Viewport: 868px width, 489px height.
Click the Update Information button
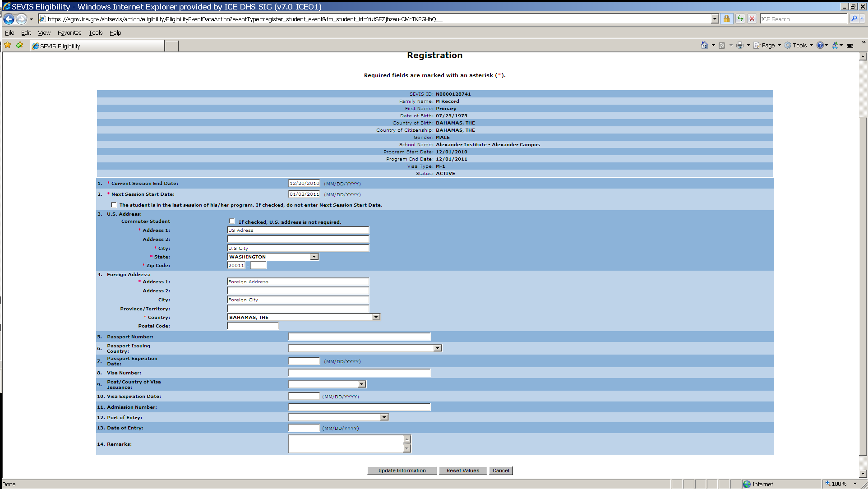pyautogui.click(x=402, y=471)
